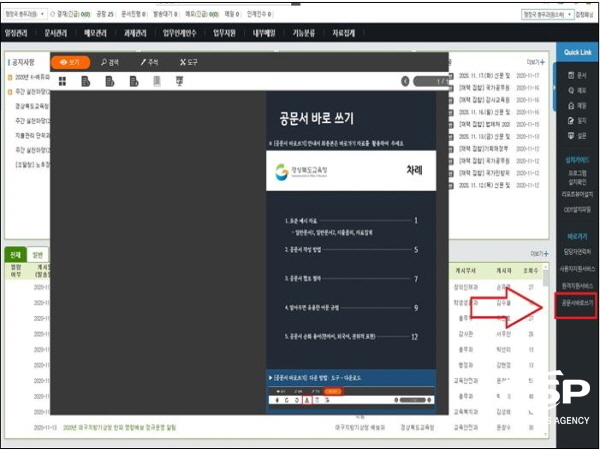Viewport: 600px width, 450px height.
Task: Switch to 도구 tab in viewer
Action: pyautogui.click(x=189, y=62)
